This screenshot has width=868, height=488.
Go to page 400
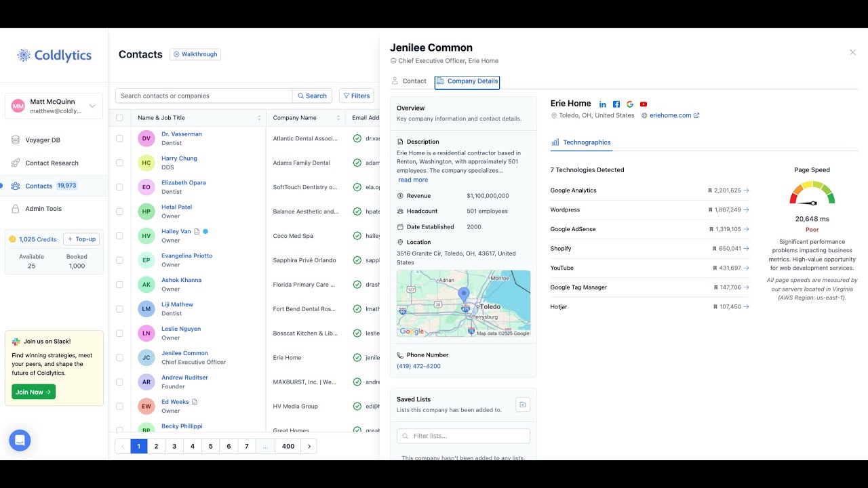point(288,446)
